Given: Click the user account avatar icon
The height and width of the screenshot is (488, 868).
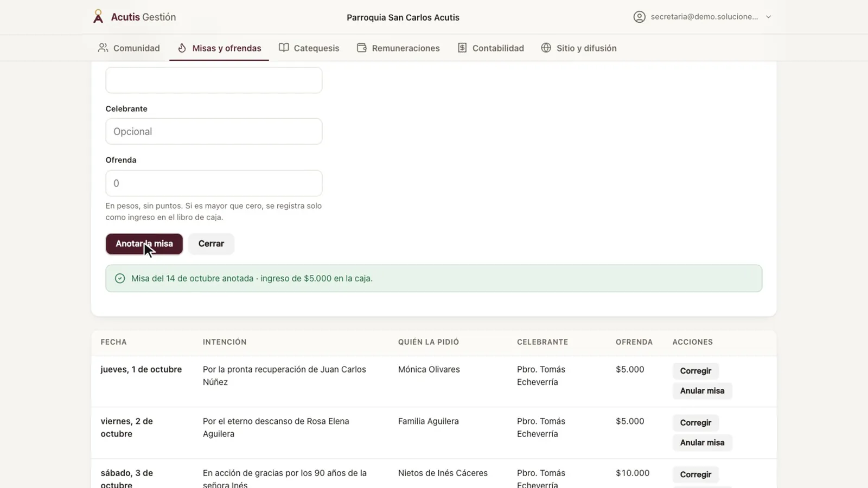Looking at the screenshot, I should [x=640, y=17].
